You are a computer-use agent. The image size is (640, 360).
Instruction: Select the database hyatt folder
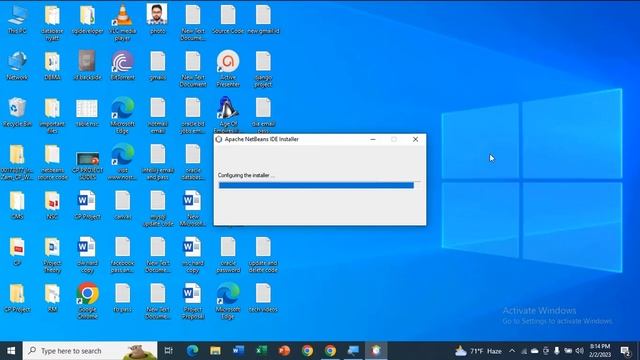[52, 22]
